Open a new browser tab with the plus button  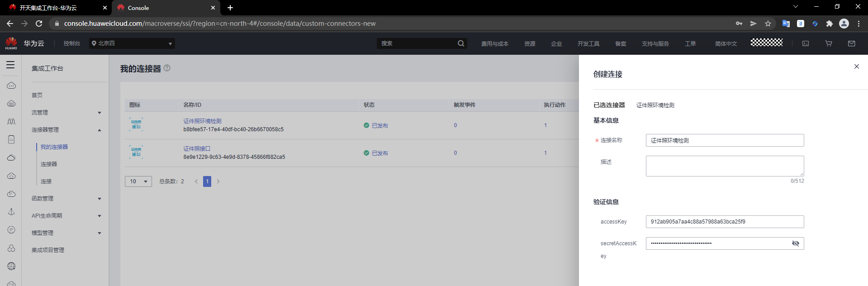230,8
